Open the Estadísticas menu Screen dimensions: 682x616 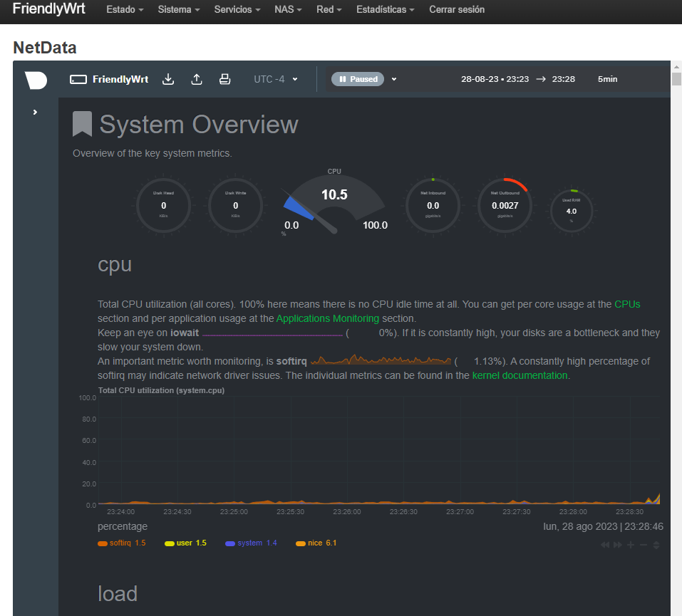[x=386, y=9]
